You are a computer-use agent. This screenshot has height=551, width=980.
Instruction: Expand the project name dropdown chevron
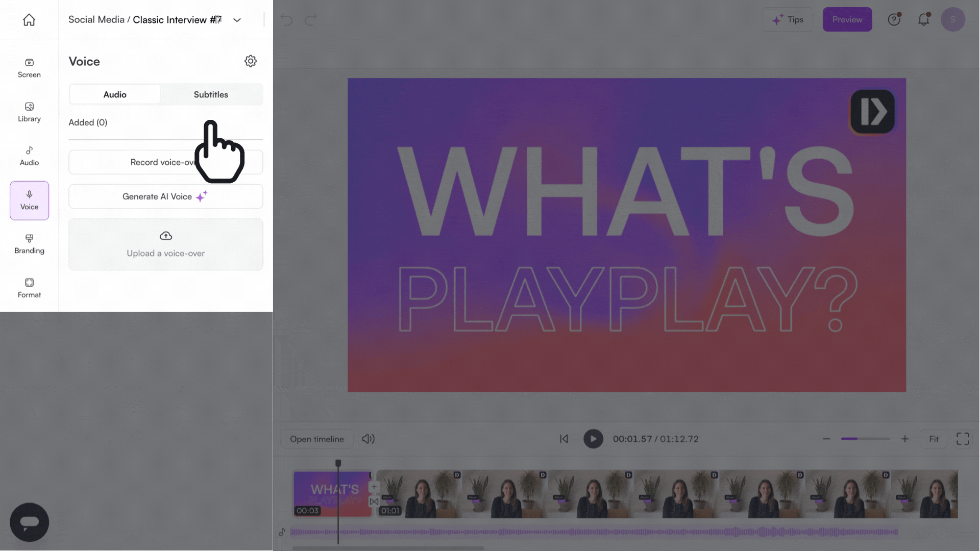tap(237, 20)
